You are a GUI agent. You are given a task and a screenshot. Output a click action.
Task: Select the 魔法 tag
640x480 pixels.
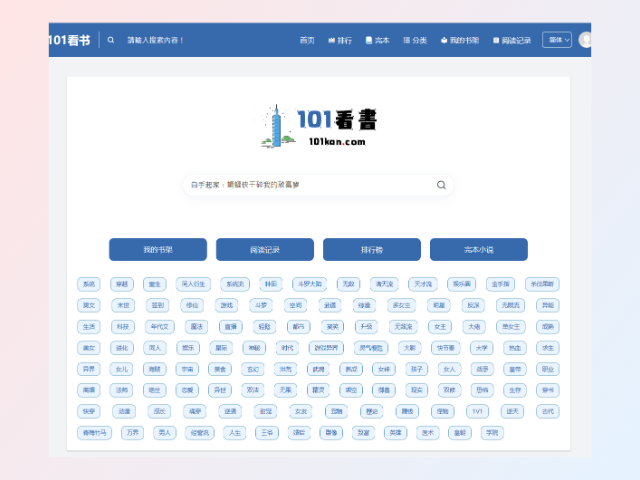coord(197,327)
